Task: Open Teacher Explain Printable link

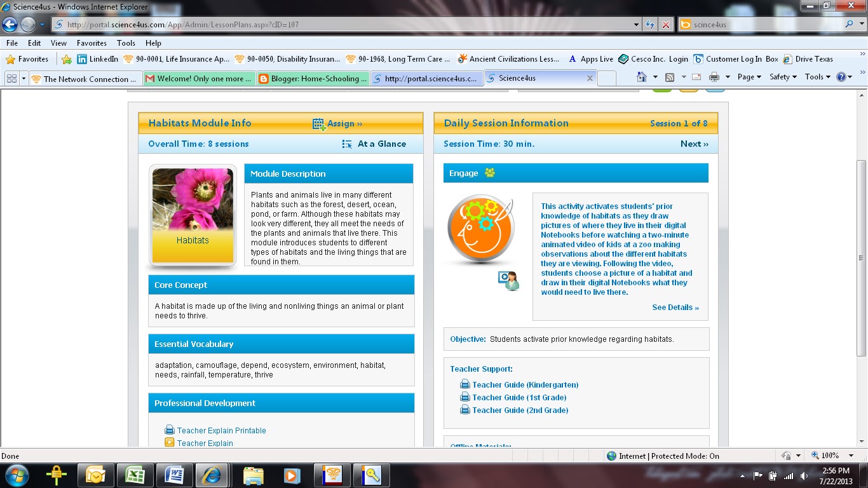Action: [222, 431]
